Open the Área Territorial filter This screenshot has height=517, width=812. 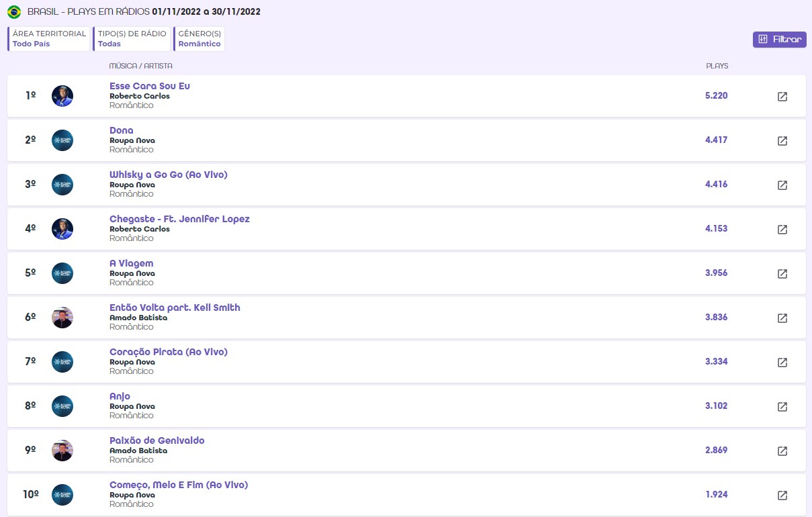tap(49, 39)
